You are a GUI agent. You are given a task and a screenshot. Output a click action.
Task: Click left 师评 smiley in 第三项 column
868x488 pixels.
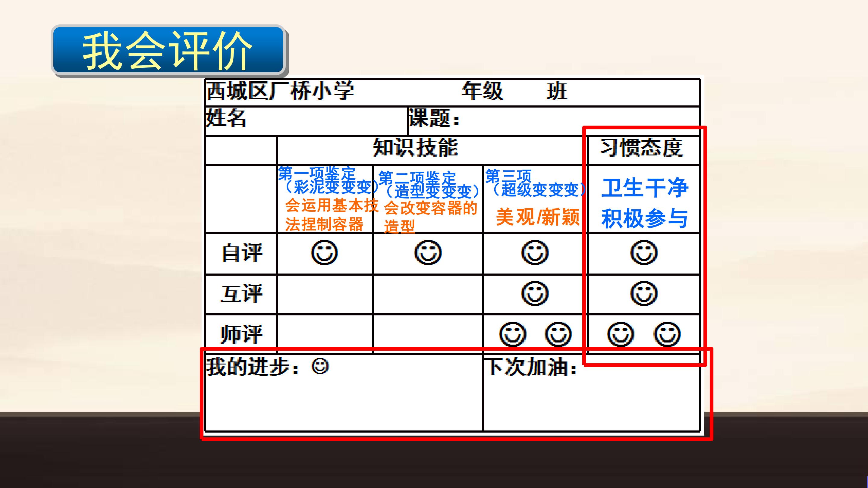tap(512, 334)
